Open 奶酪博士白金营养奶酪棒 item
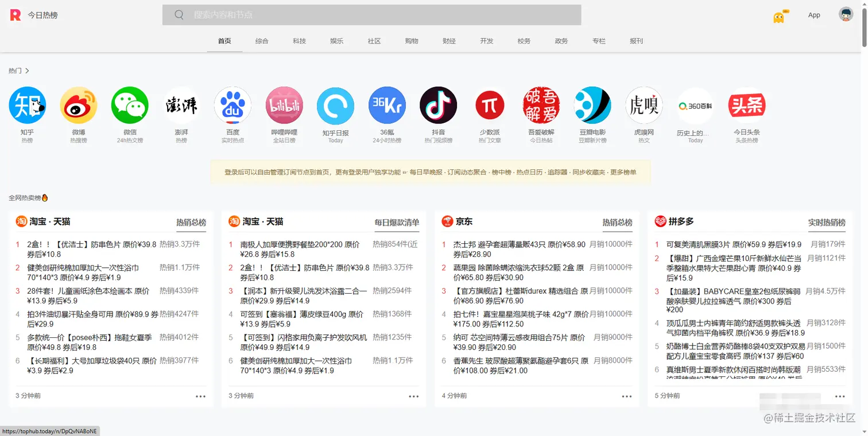The height and width of the screenshot is (436, 868). coord(736,351)
